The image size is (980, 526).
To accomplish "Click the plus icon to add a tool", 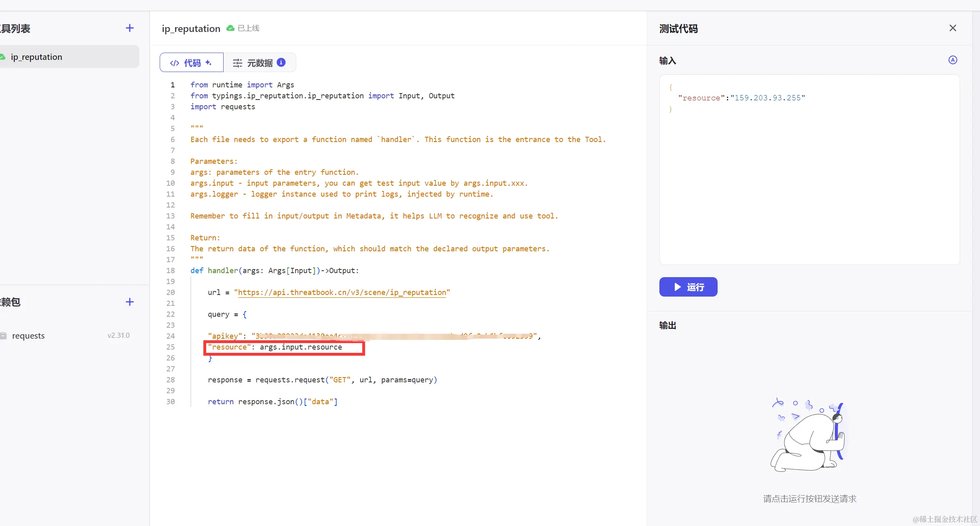I will point(129,28).
